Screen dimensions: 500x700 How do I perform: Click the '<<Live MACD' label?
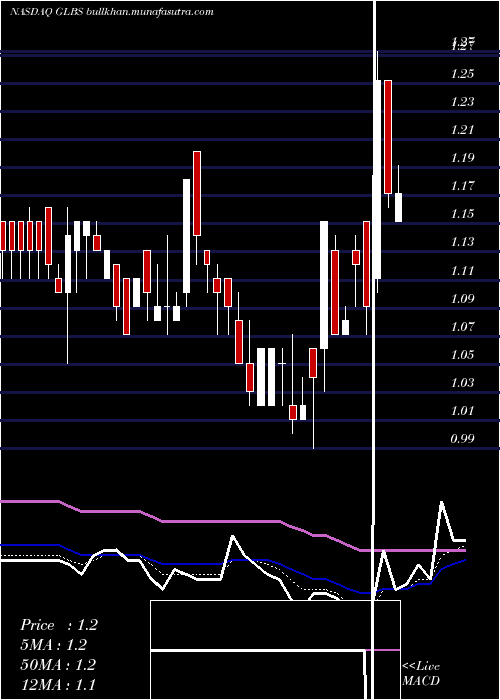tap(421, 674)
